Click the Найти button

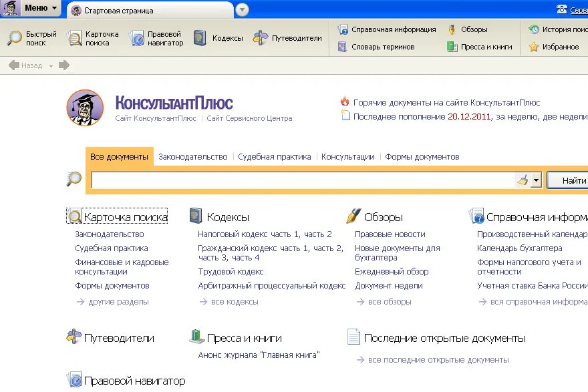(x=568, y=180)
